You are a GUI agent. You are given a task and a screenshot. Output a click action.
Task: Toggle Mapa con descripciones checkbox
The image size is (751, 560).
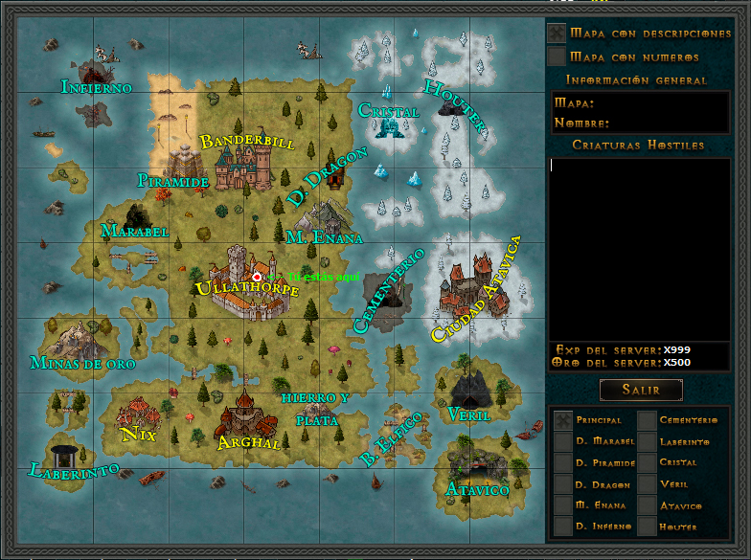(557, 33)
